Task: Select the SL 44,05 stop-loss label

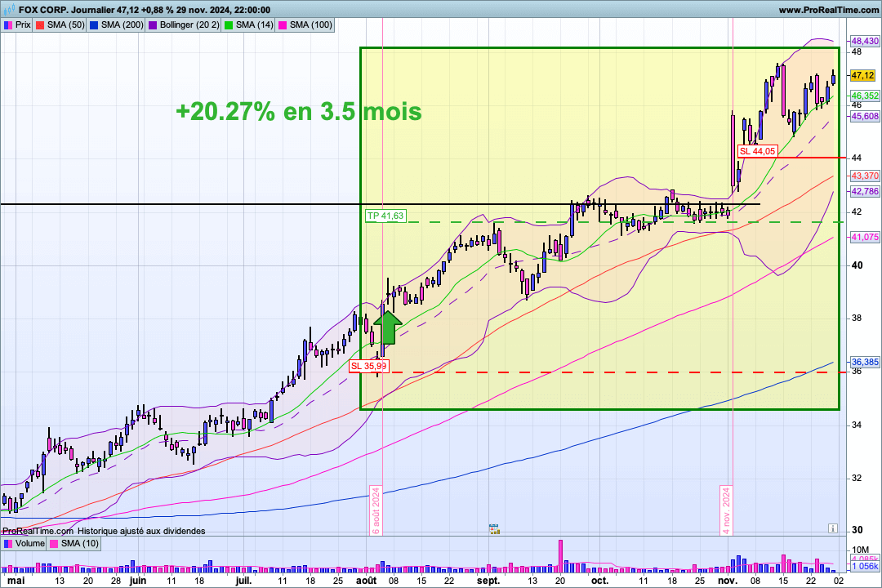Action: point(757,151)
